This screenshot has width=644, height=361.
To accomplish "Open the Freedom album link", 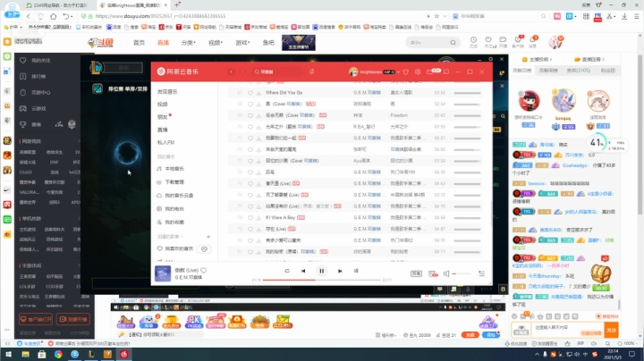I will click(399, 115).
